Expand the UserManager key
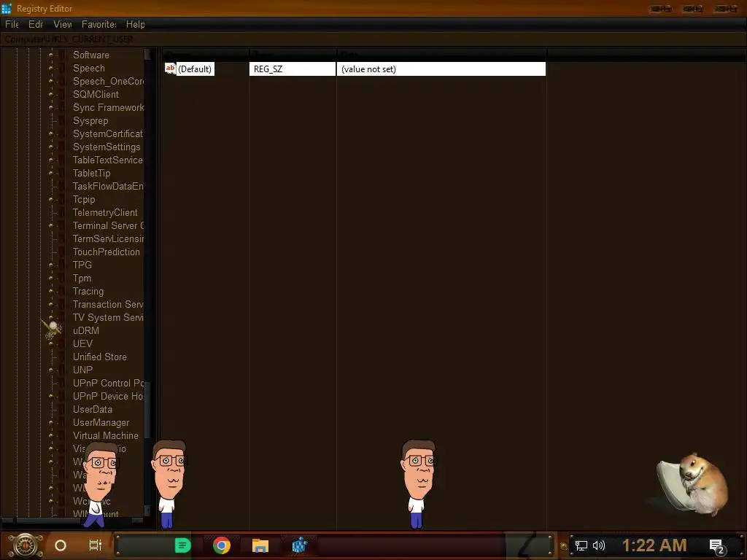 click(x=51, y=422)
